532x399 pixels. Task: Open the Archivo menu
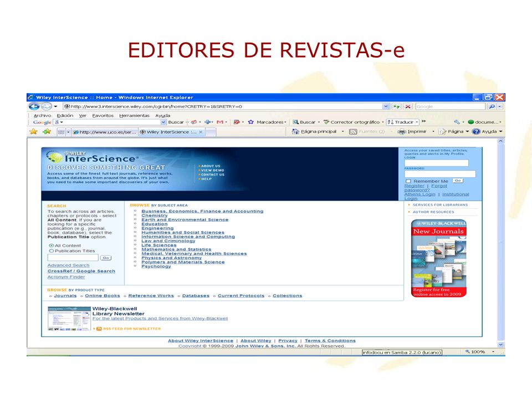coord(42,116)
